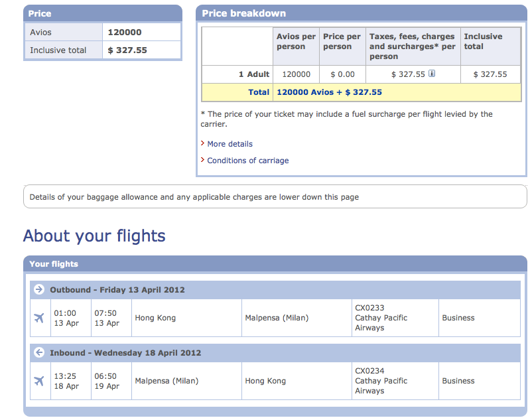Viewport: 530px width, 420px height.
Task: Select the Outbound - Friday 13 April 2012 header
Action: point(117,290)
